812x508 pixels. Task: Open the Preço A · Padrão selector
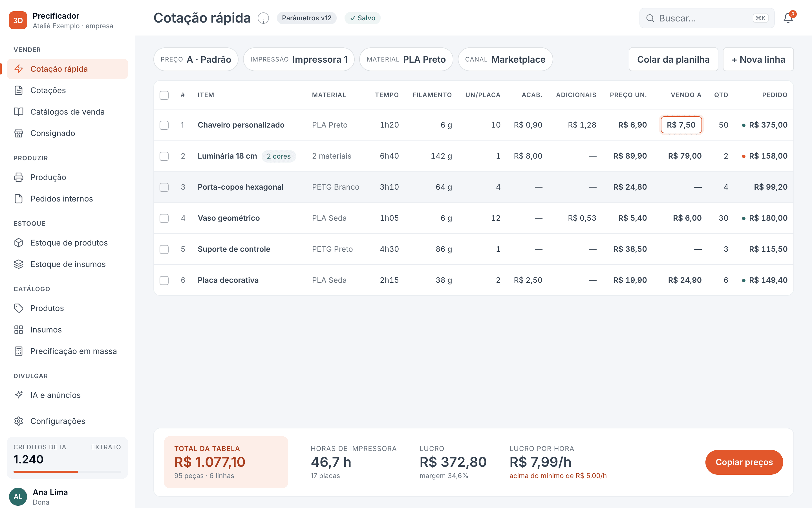(196, 60)
